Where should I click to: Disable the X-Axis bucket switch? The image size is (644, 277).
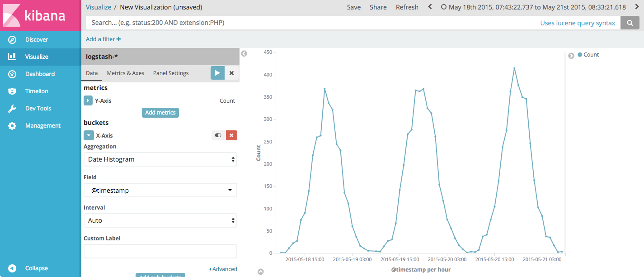click(218, 135)
